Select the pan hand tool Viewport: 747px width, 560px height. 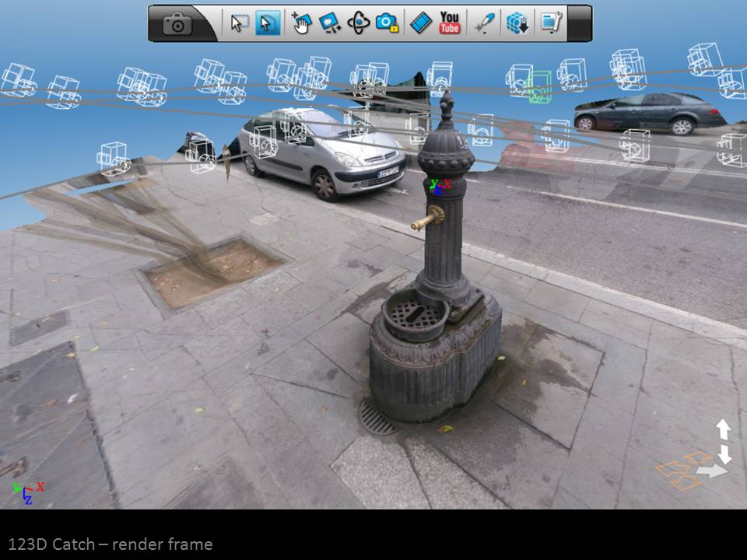click(x=300, y=24)
